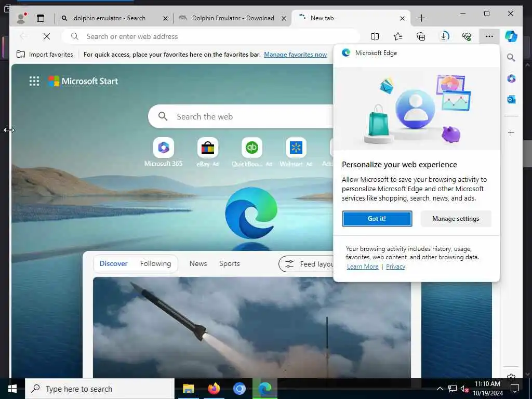The height and width of the screenshot is (399, 532).
Task: Close the New tab tab
Action: click(x=402, y=18)
